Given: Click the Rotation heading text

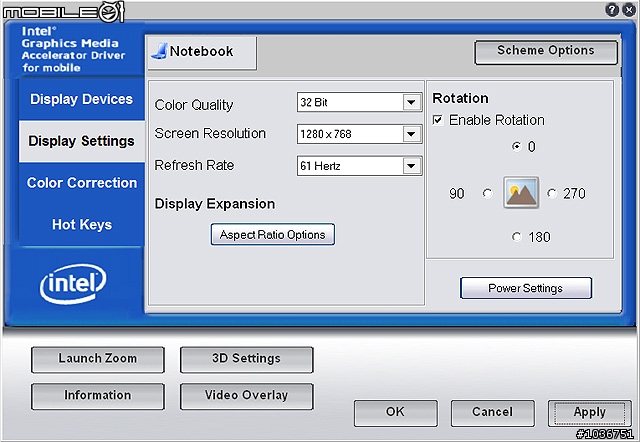Looking at the screenshot, I should pyautogui.click(x=460, y=98).
